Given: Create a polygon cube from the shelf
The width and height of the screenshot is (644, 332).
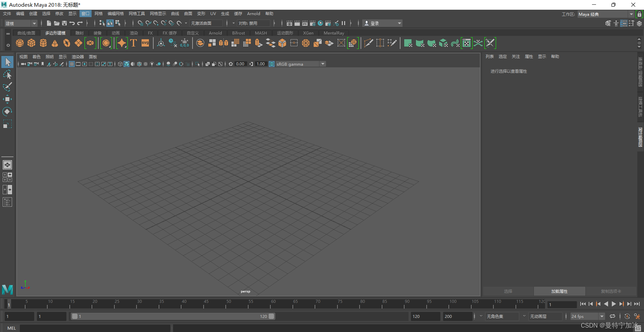Looking at the screenshot, I should coord(32,43).
